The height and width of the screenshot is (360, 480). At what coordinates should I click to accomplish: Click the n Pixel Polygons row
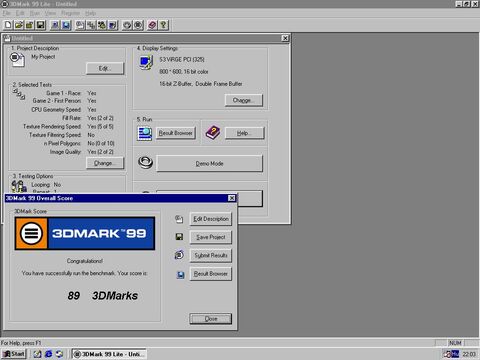(79, 143)
